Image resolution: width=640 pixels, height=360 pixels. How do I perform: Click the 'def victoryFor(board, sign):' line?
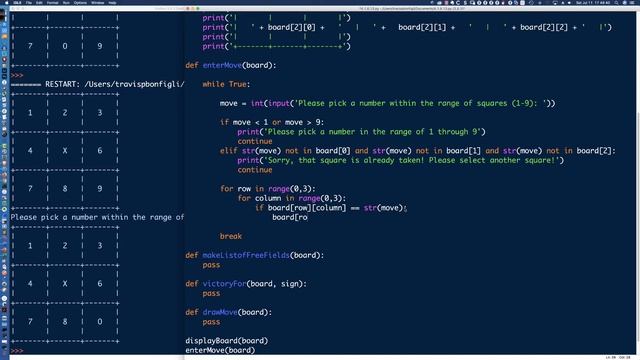246,284
